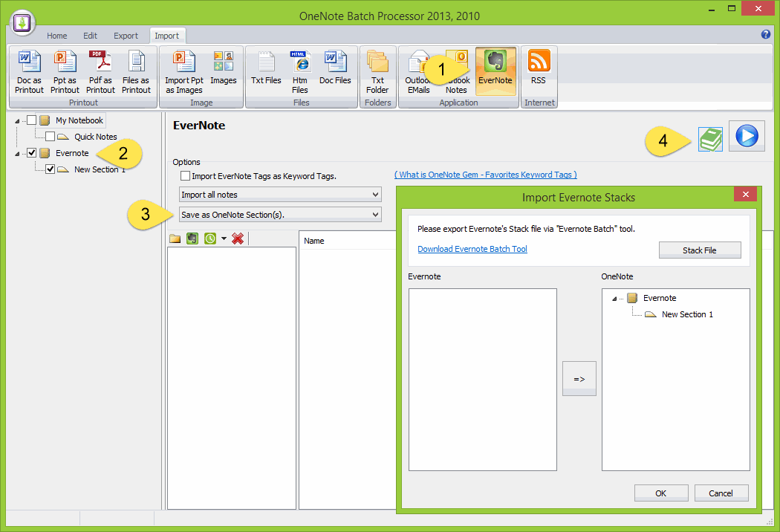Viewport: 780px width, 532px height.
Task: Click Cancel in Import Evernote Stacks
Action: coord(721,493)
